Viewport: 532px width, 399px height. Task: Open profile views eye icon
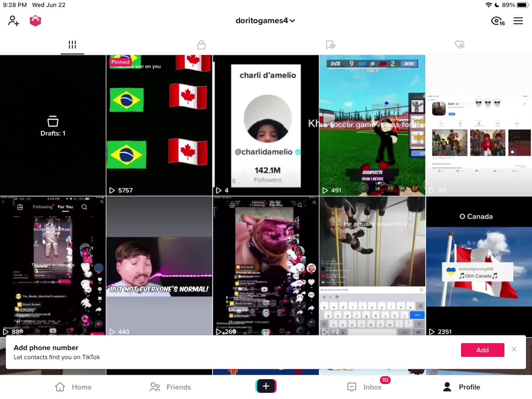tap(497, 21)
